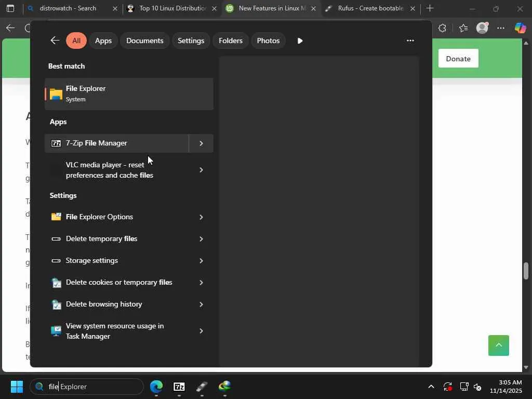
Task: Click the page vertical scrollbar thumb
Action: 526,271
